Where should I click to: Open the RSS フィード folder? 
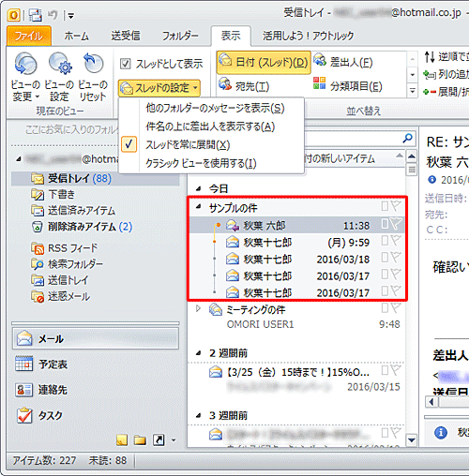point(65,248)
